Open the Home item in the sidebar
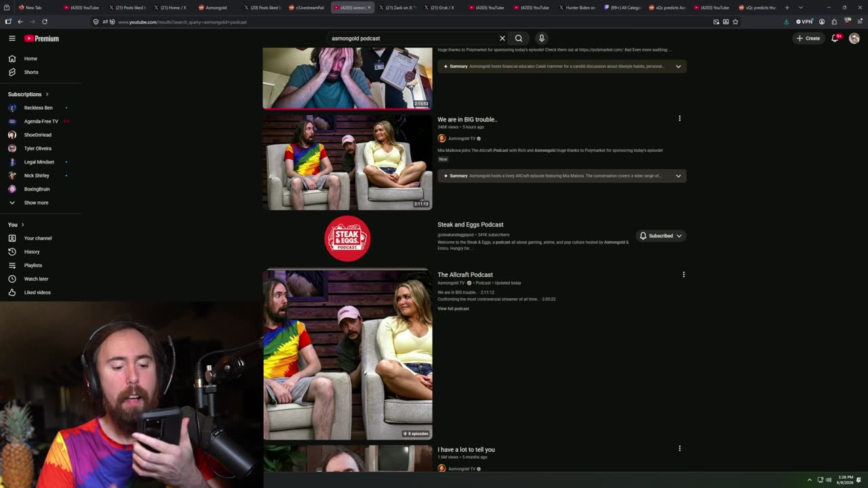Viewport: 868px width, 488px height. point(31,59)
